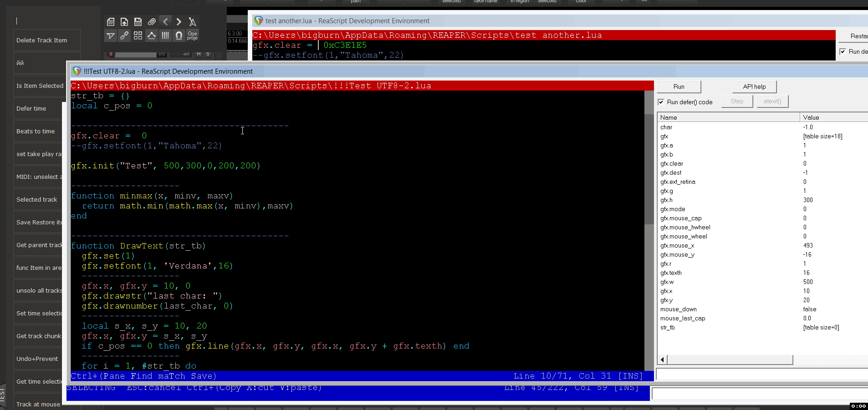Image resolution: width=868 pixels, height=410 pixels.
Task: Click the horizontal scrollbar left arrow in watch list
Action: [x=663, y=360]
